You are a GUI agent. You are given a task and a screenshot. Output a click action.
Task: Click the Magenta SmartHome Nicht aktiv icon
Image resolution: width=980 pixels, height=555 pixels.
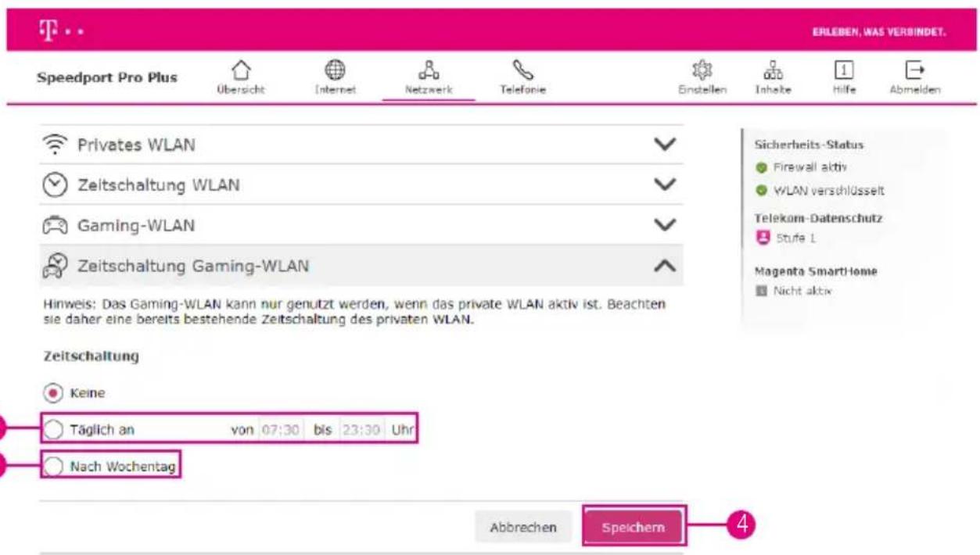coord(760,291)
